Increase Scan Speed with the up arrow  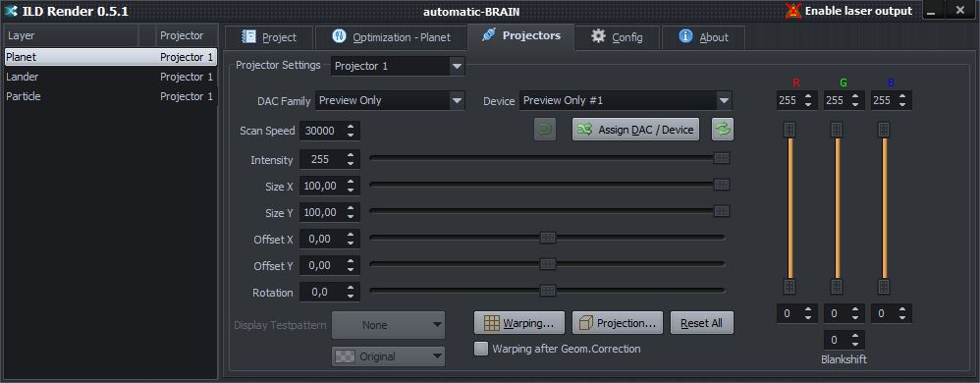(351, 127)
